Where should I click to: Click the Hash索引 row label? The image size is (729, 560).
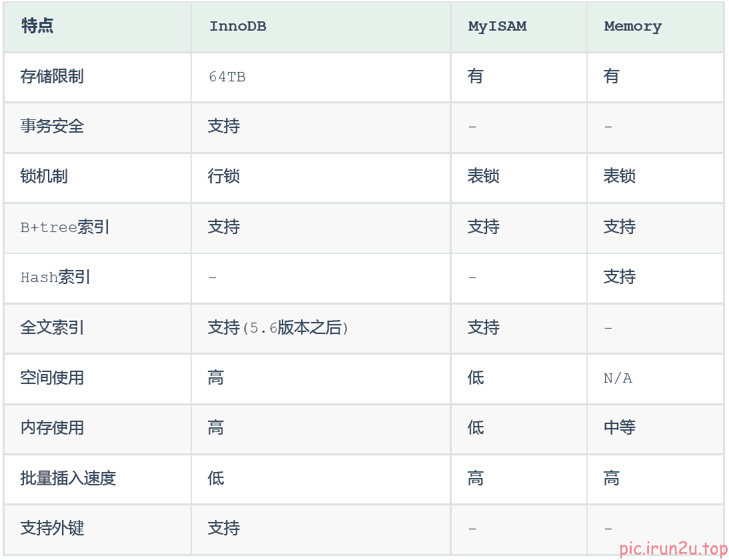pos(55,277)
